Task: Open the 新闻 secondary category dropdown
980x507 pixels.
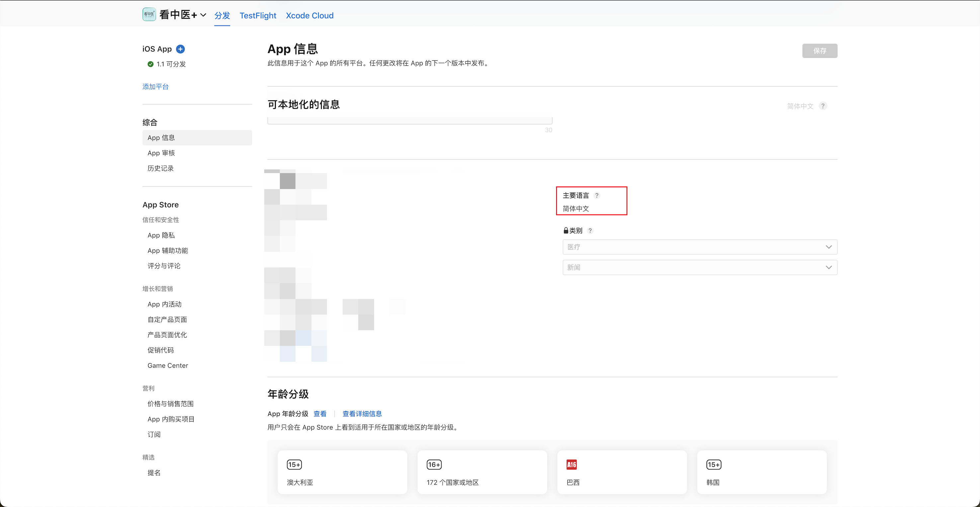Action: [699, 267]
